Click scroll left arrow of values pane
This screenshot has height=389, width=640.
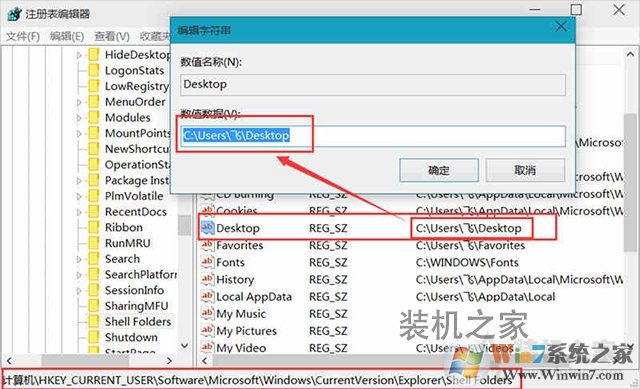(x=204, y=361)
